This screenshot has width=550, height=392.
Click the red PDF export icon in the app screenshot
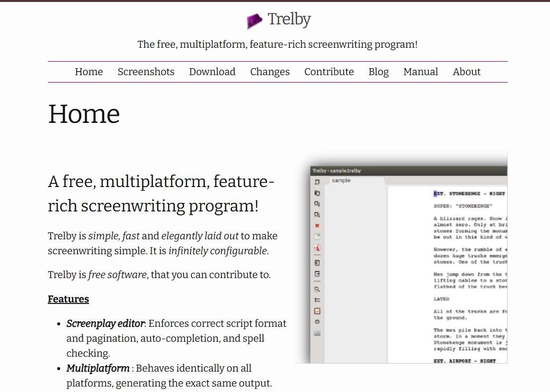(x=317, y=248)
